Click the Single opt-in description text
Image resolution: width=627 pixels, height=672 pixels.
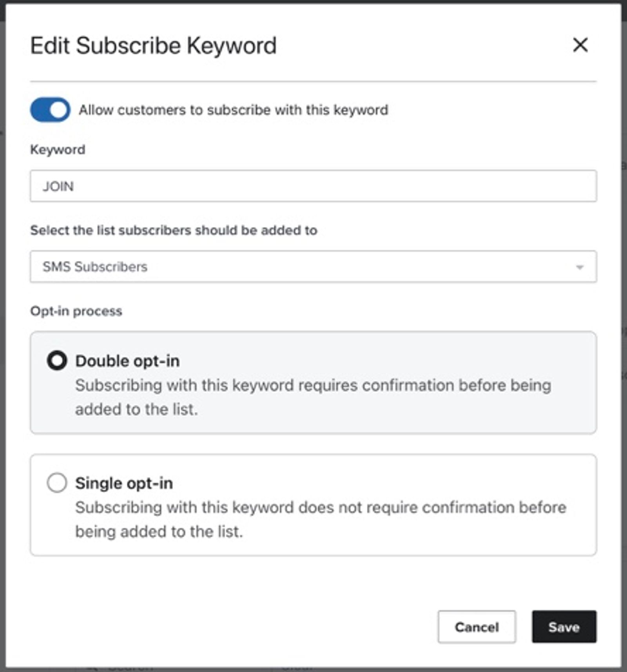coord(321,519)
